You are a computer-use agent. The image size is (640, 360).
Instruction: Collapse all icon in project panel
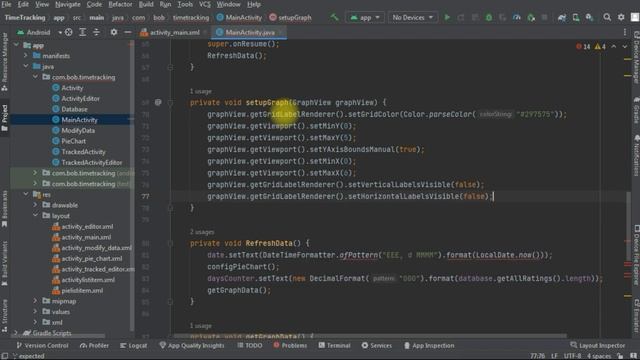(x=96, y=32)
